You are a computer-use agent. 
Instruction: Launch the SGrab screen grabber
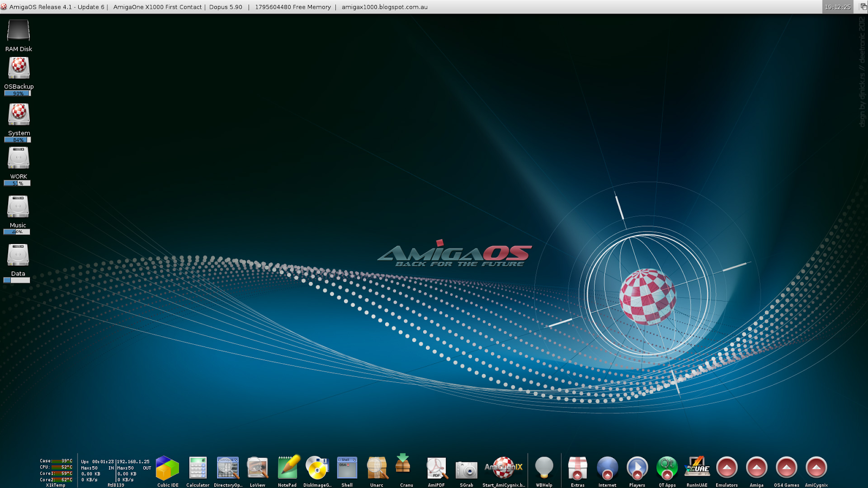[467, 470]
